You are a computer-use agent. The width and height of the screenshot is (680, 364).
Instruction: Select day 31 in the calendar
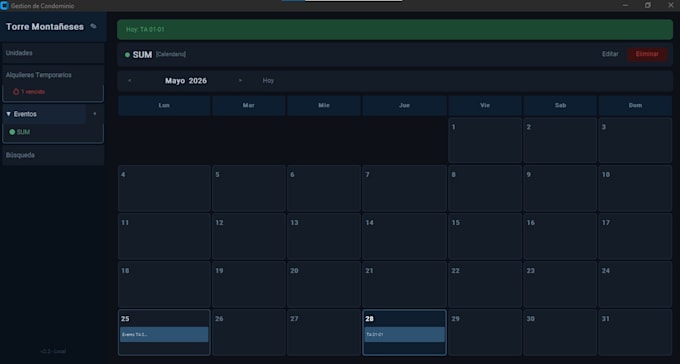(x=635, y=333)
